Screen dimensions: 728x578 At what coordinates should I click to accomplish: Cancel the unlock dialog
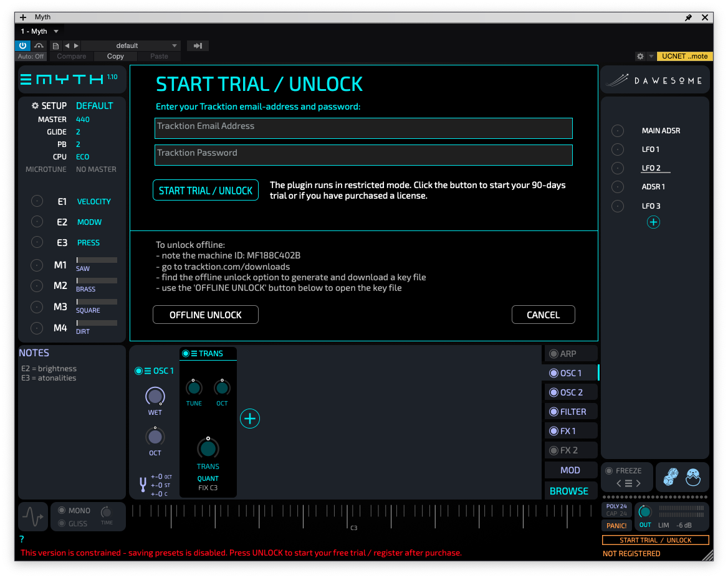tap(544, 315)
